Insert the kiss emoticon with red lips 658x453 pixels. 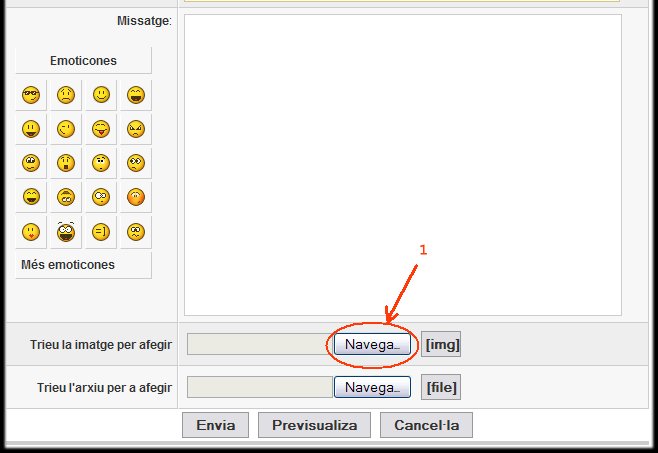coord(31,232)
